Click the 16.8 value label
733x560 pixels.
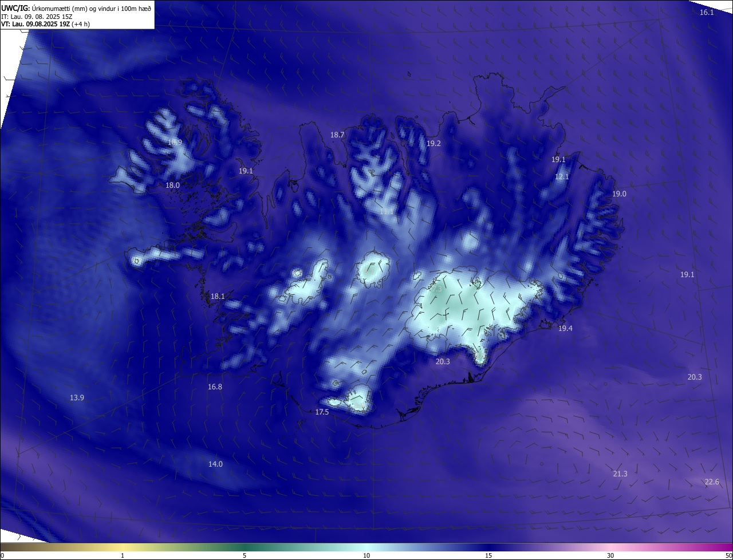pyautogui.click(x=215, y=387)
